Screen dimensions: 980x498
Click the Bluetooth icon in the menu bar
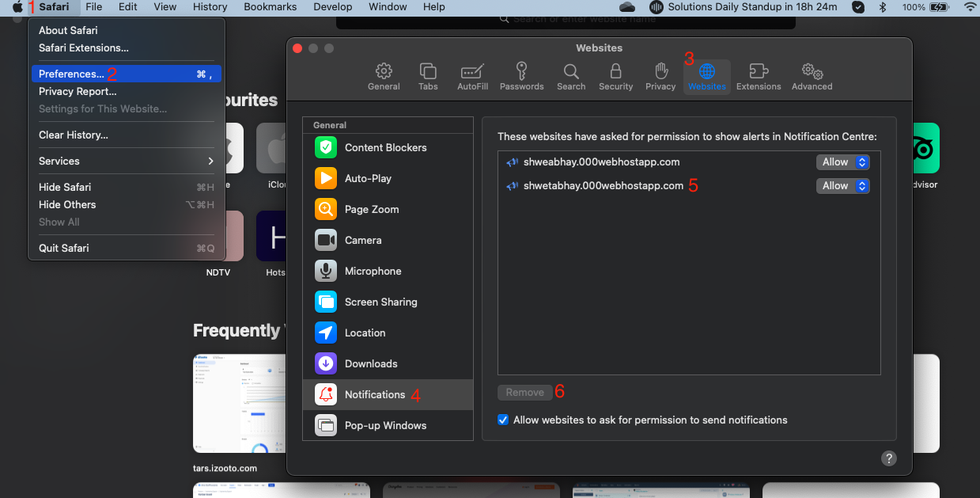pos(882,7)
